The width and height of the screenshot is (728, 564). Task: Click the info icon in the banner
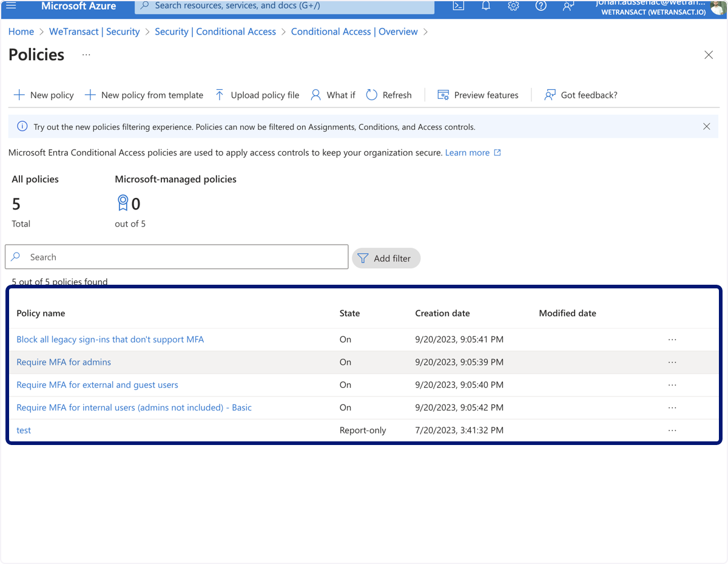(x=22, y=126)
